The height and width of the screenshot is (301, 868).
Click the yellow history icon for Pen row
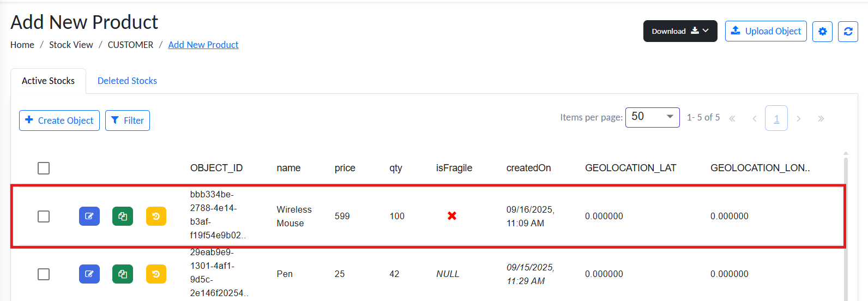point(156,274)
